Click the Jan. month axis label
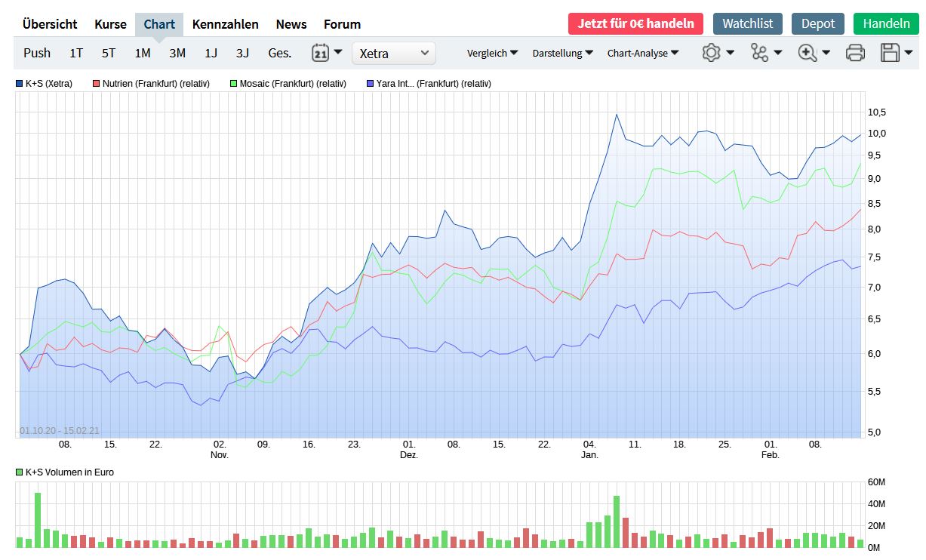 pos(590,455)
